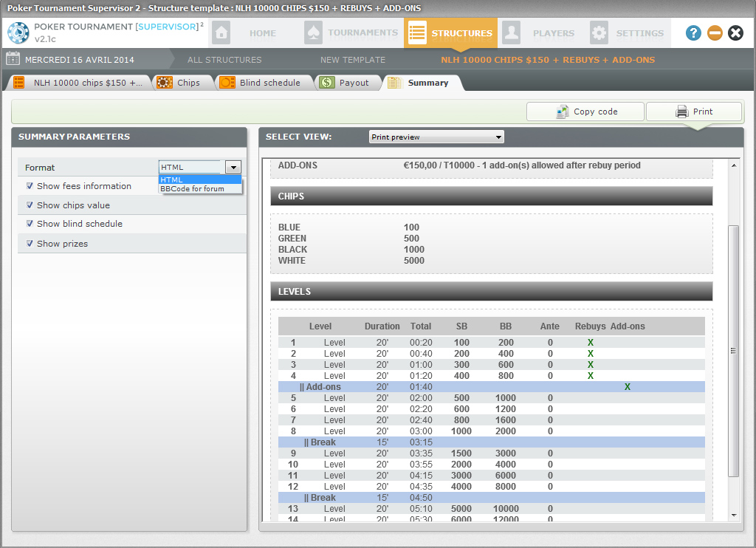
Task: Click the preview scroll down arrow
Action: (x=734, y=515)
